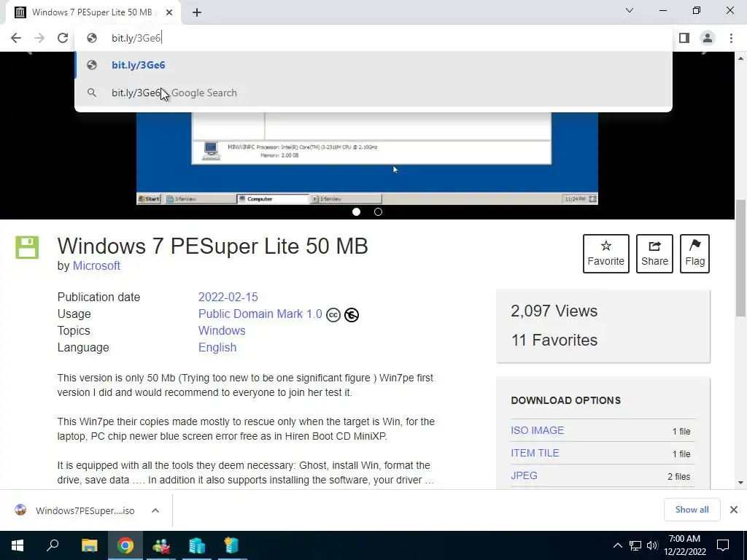Click the Favorite star button
This screenshot has width=747, height=560.
(606, 254)
